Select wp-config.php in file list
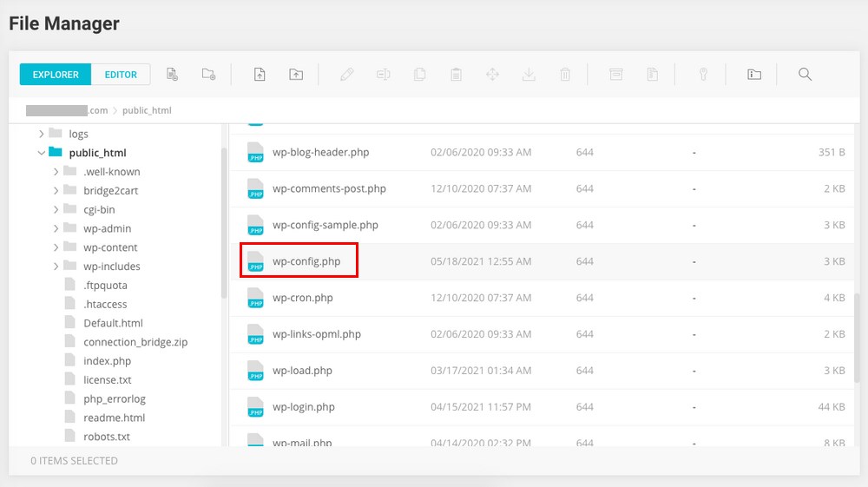 coord(306,261)
